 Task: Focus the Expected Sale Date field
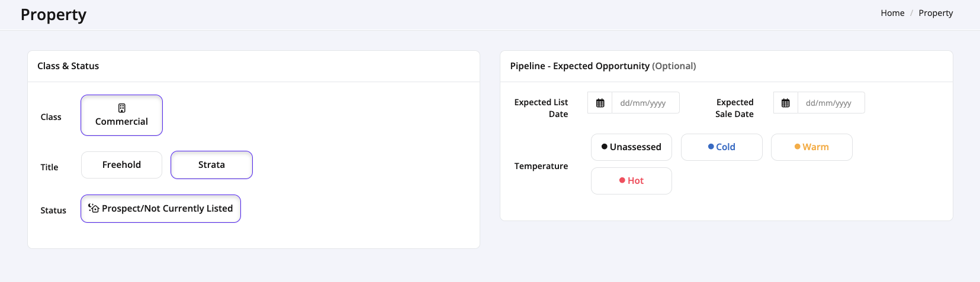831,103
